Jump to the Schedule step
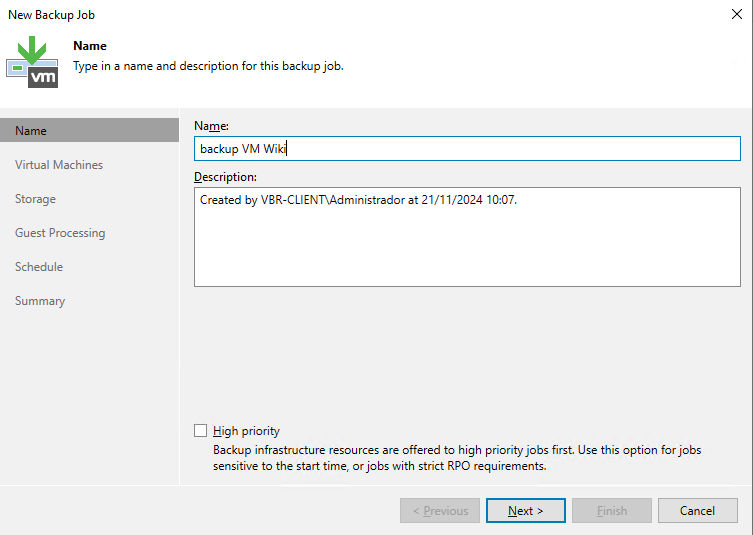 (x=39, y=267)
